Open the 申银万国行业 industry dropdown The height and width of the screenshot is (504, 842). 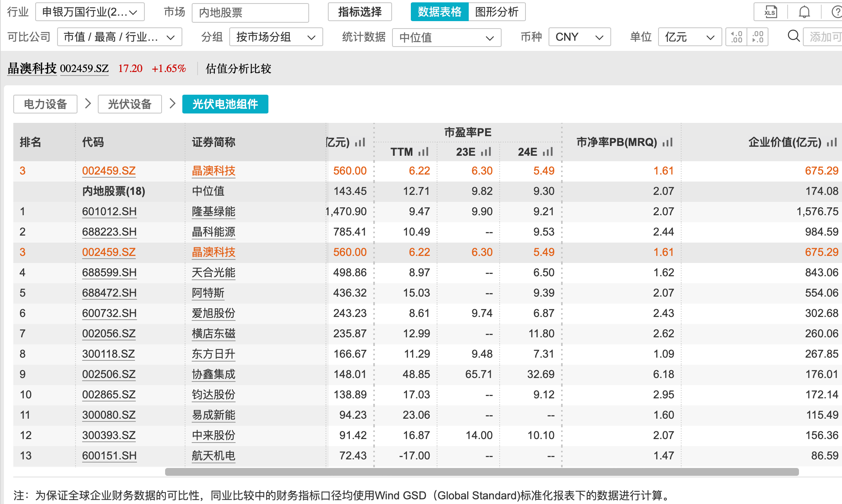90,12
